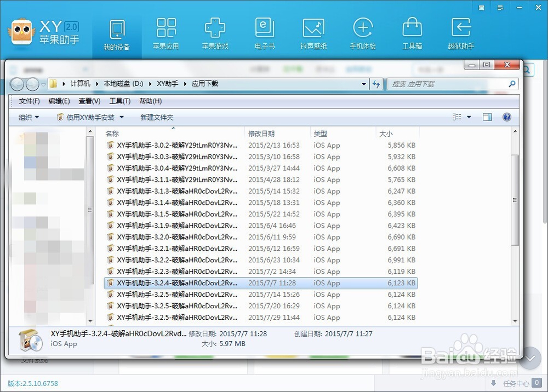Click 使用XY助手安装 button
Image resolution: width=548 pixels, height=392 pixels.
(x=85, y=117)
